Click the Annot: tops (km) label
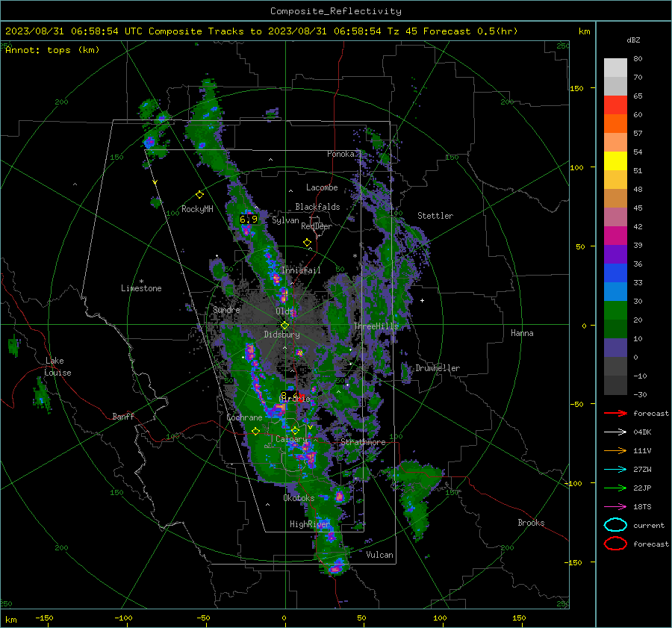Screen dimensions: 672x628 (52, 50)
